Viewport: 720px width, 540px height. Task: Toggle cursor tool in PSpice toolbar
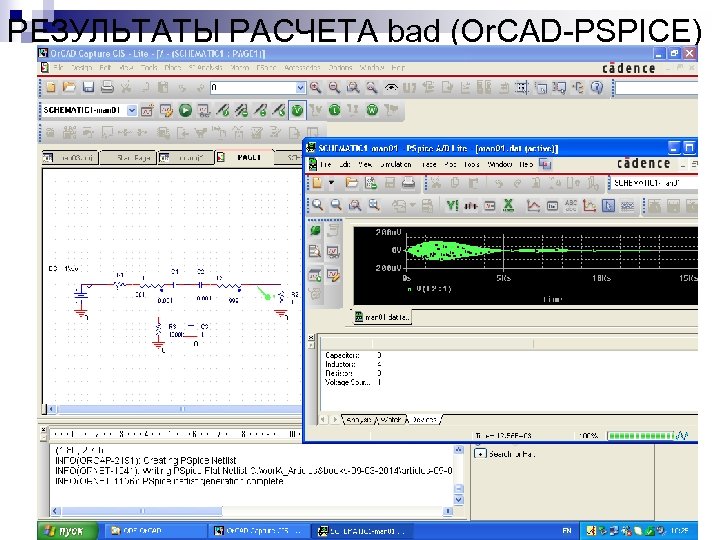pos(608,205)
